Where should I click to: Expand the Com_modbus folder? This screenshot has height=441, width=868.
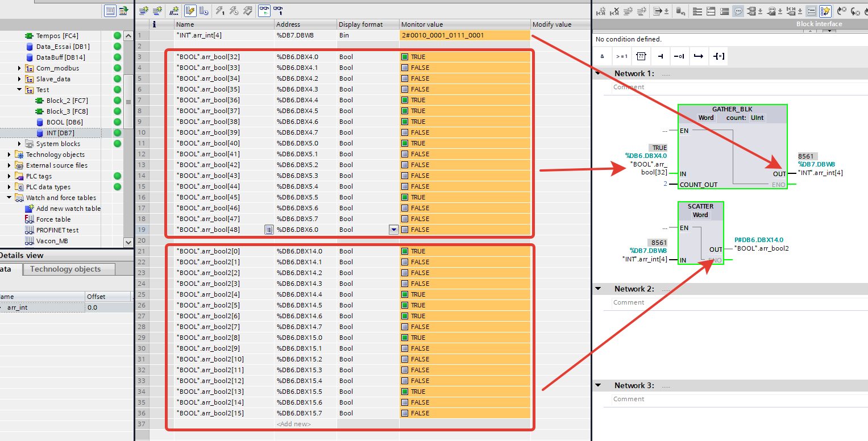(20, 68)
